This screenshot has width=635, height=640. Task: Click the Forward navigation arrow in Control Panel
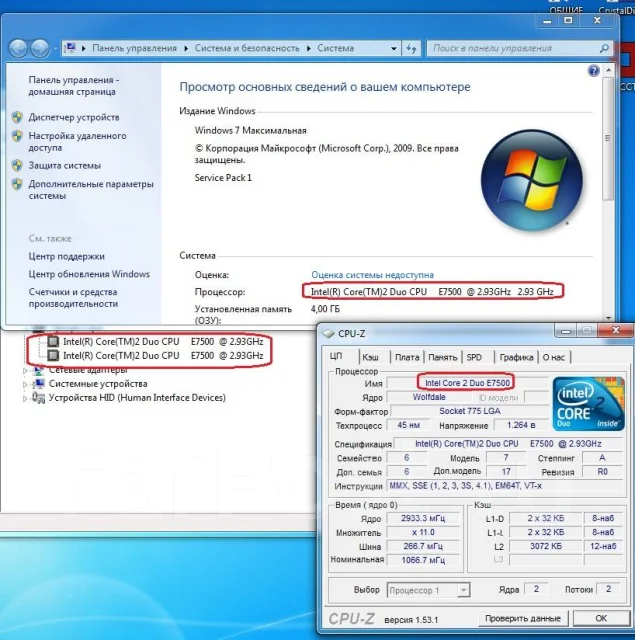coord(40,49)
